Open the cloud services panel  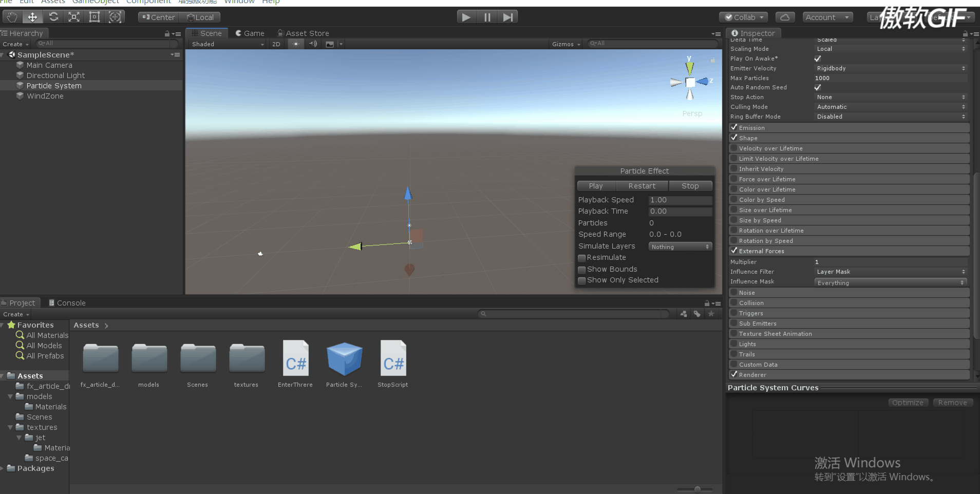pyautogui.click(x=785, y=17)
